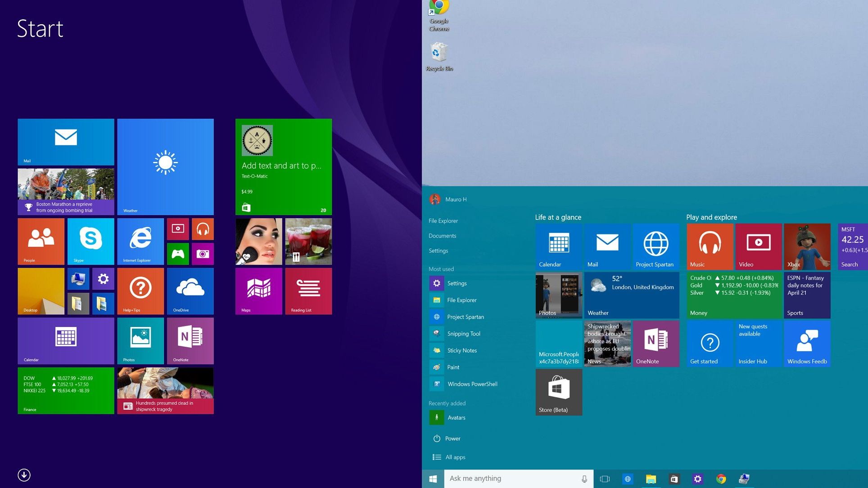Viewport: 868px width, 488px height.
Task: Select Paint from the Most used list
Action: 445,367
